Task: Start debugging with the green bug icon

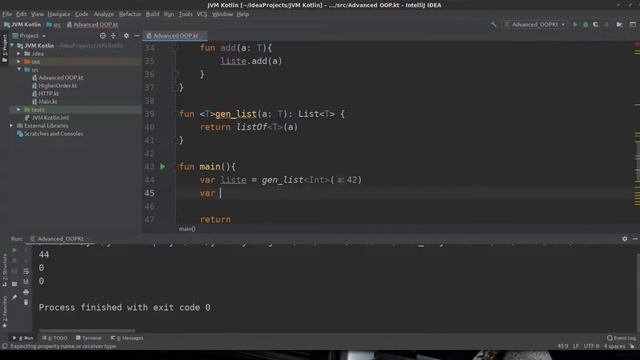Action: click(585, 24)
